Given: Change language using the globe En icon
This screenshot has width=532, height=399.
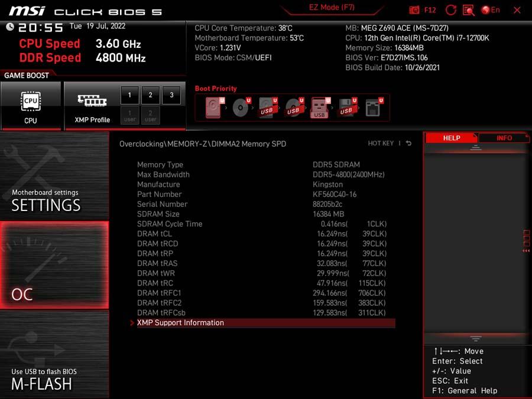Looking at the screenshot, I should click(490, 10).
